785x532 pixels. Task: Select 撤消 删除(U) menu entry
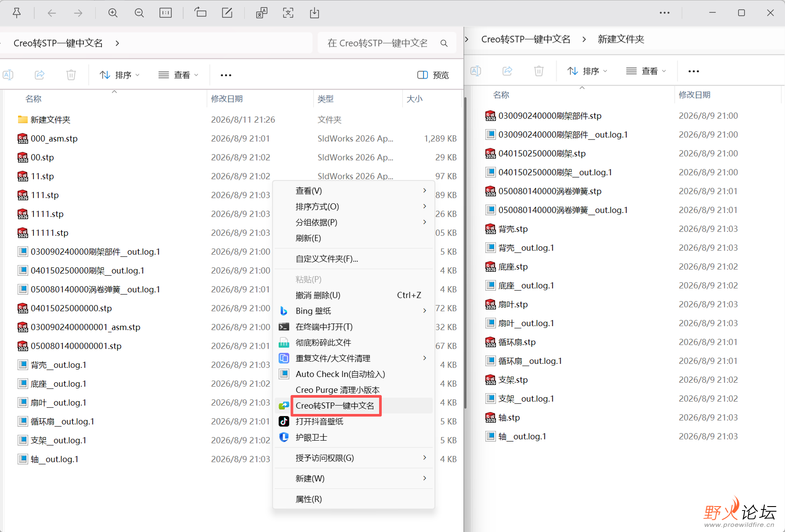point(354,295)
